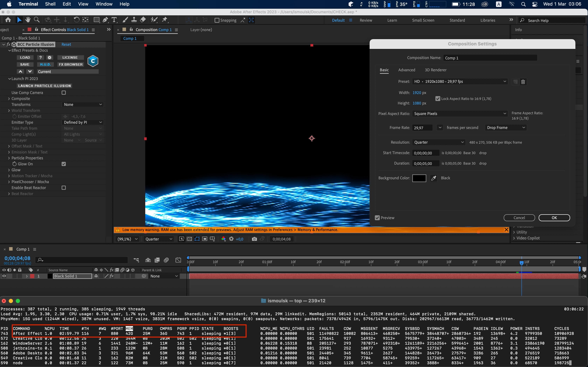Open the Drop Frame dropdown
Screen dimensions: 588x367
506,128
